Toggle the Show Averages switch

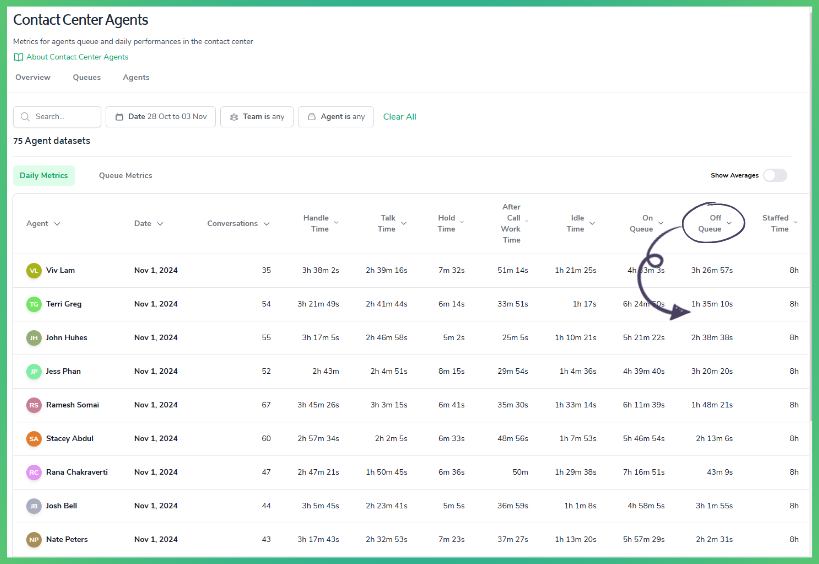tap(775, 175)
